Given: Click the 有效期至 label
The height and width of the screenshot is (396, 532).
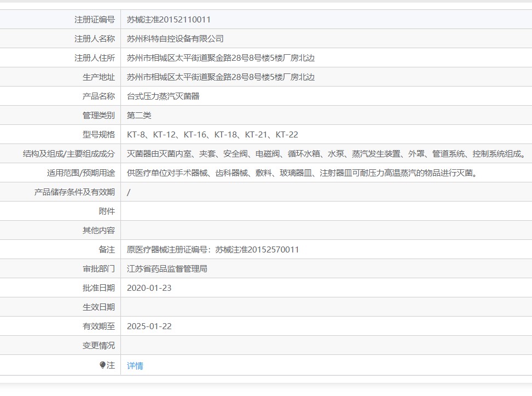Looking at the screenshot, I should 99,326.
